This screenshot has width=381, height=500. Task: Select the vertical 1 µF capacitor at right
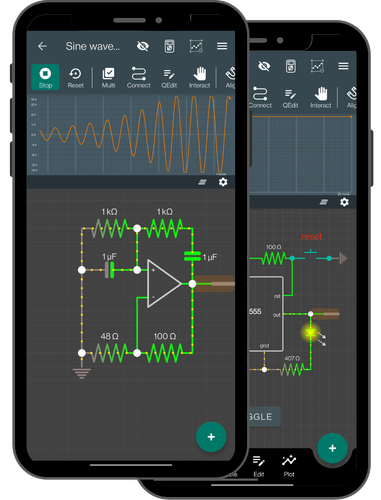[192, 256]
